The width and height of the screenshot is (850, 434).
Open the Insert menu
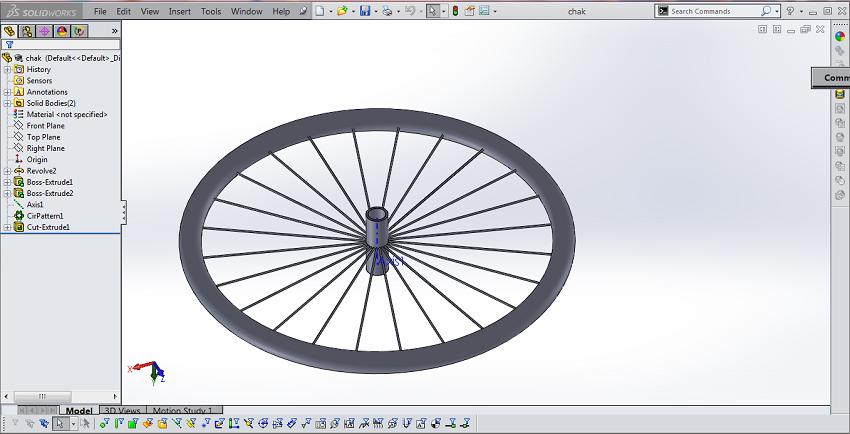pos(179,11)
